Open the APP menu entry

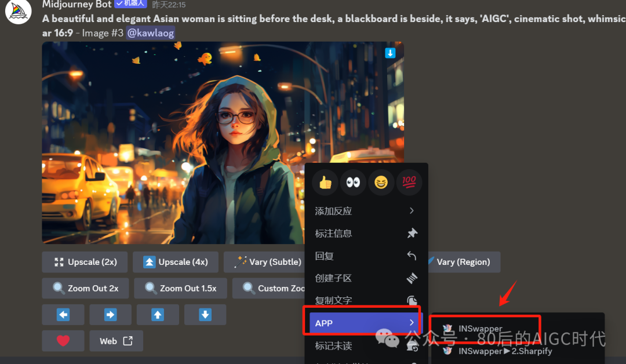point(365,323)
